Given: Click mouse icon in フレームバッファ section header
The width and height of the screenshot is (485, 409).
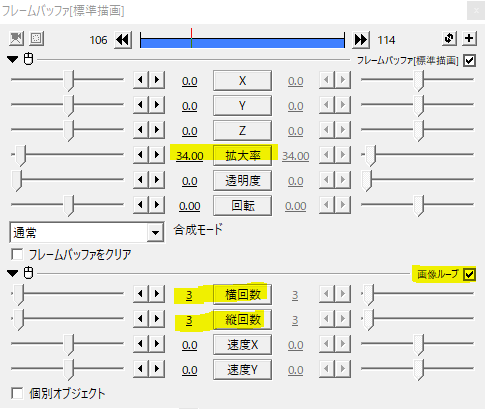Looking at the screenshot, I should click(x=28, y=59).
